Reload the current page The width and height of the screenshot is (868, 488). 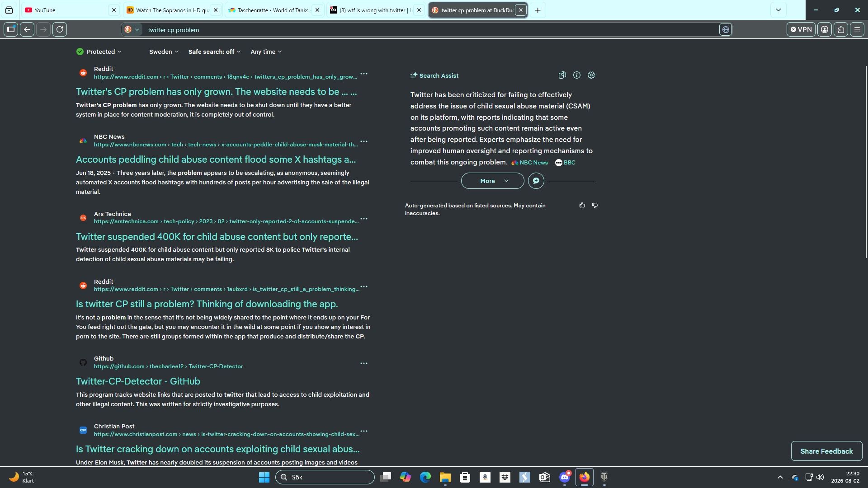[60, 29]
